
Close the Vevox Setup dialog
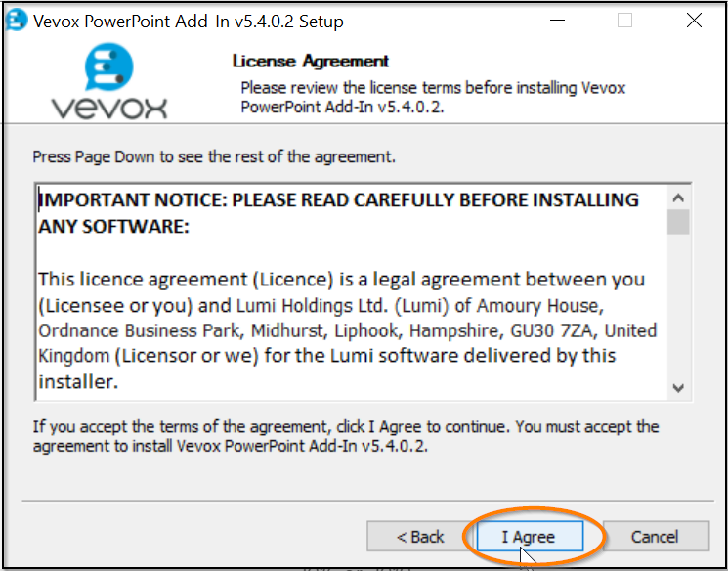(694, 21)
